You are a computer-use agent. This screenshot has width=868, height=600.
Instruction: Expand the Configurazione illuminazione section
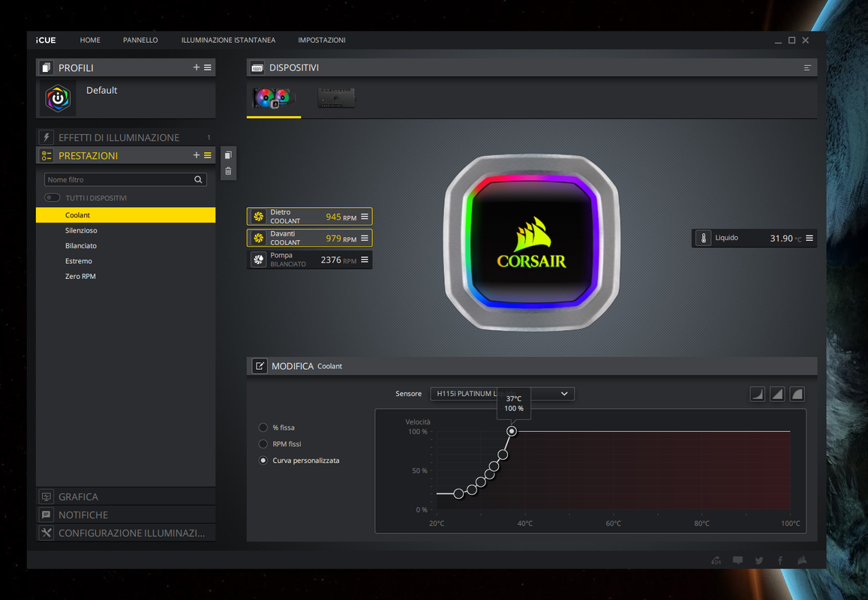pos(125,533)
